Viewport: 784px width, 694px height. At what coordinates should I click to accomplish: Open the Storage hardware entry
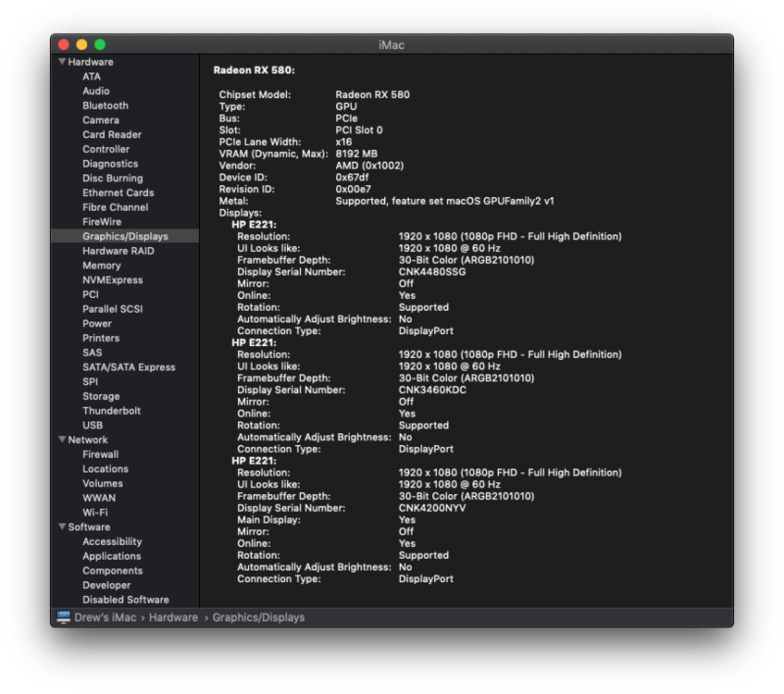(101, 396)
